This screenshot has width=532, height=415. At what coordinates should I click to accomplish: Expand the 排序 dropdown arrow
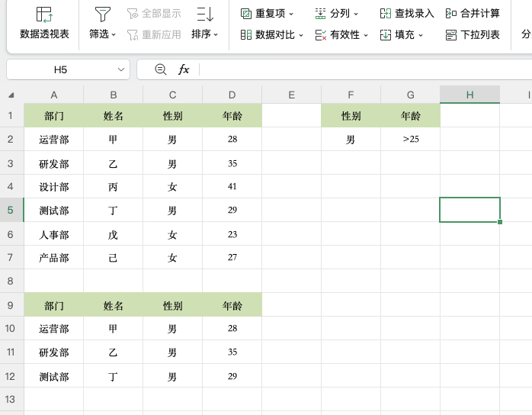pyautogui.click(x=216, y=34)
